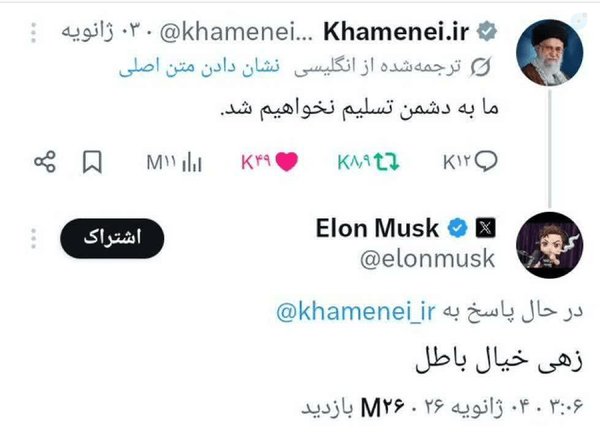Screen dimensions: 600x442
Task: Click the Elon Musk display name
Action: (377, 228)
